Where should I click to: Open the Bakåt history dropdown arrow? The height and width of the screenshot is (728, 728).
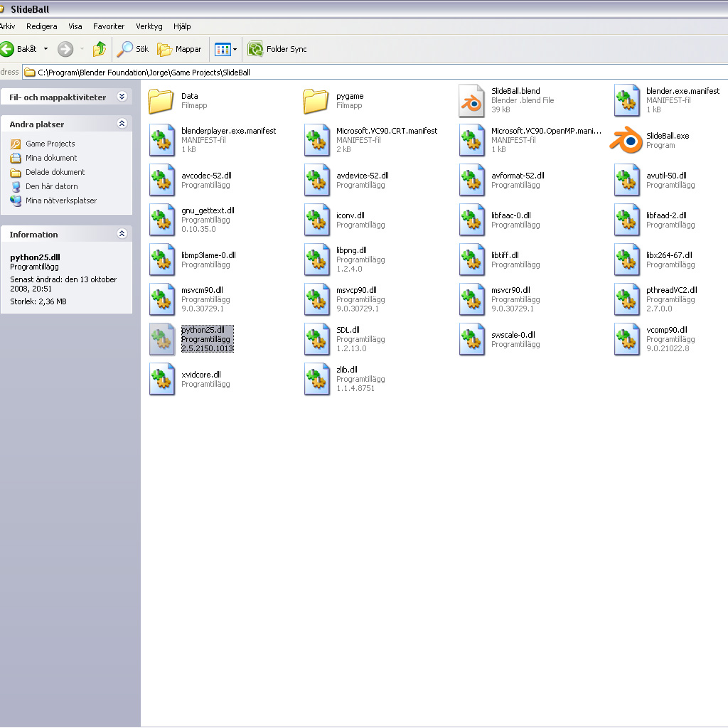click(x=45, y=49)
